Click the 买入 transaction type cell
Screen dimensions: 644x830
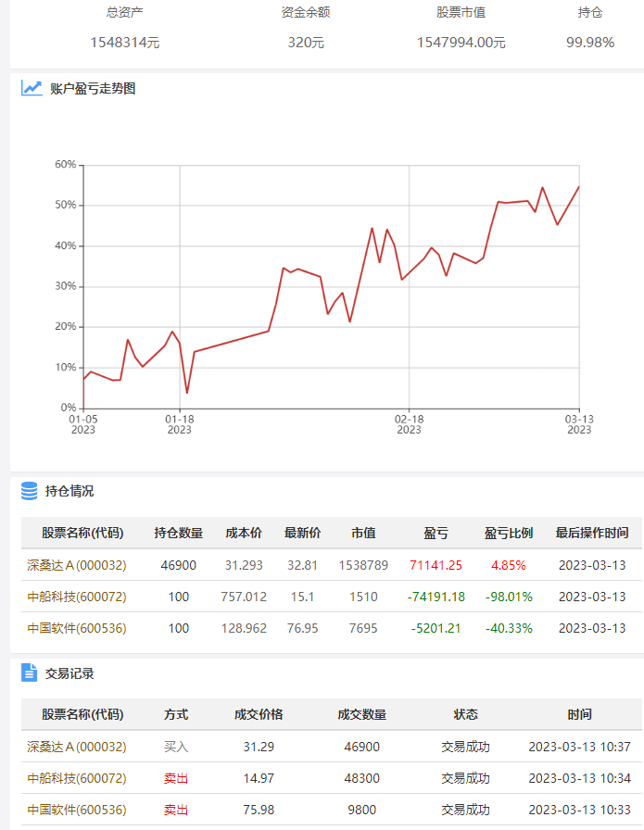pyautogui.click(x=176, y=747)
